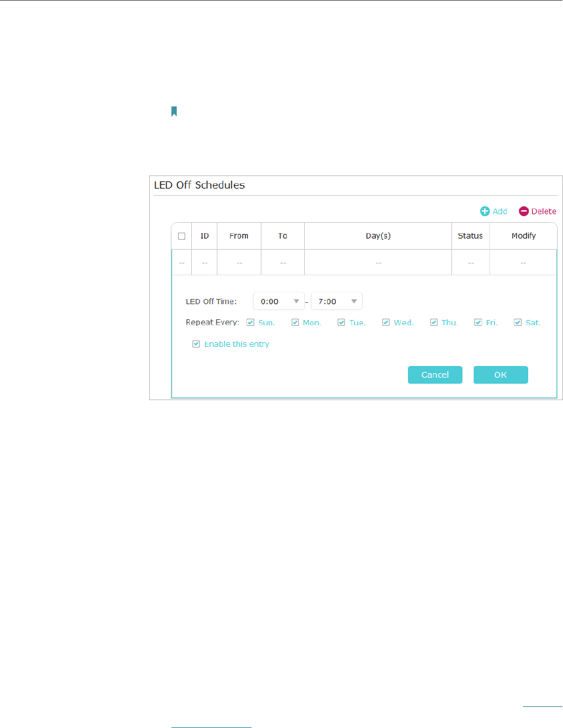Click the Cancel button
563x728 pixels.
435,375
